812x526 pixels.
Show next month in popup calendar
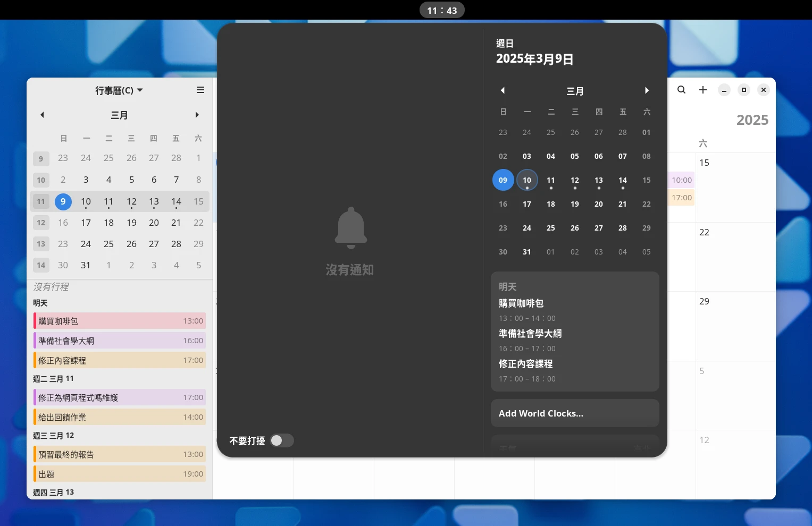[647, 91]
